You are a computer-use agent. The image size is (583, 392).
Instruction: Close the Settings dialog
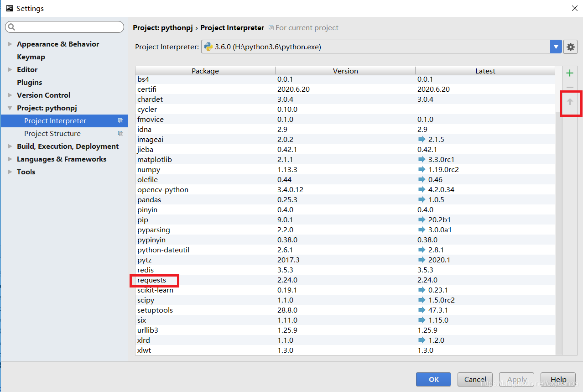click(574, 8)
